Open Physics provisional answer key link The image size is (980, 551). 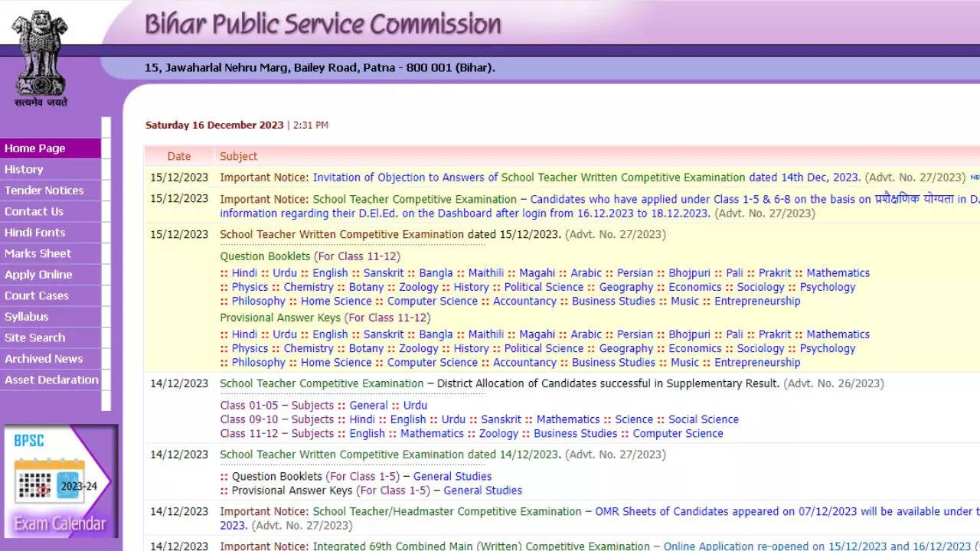(250, 348)
